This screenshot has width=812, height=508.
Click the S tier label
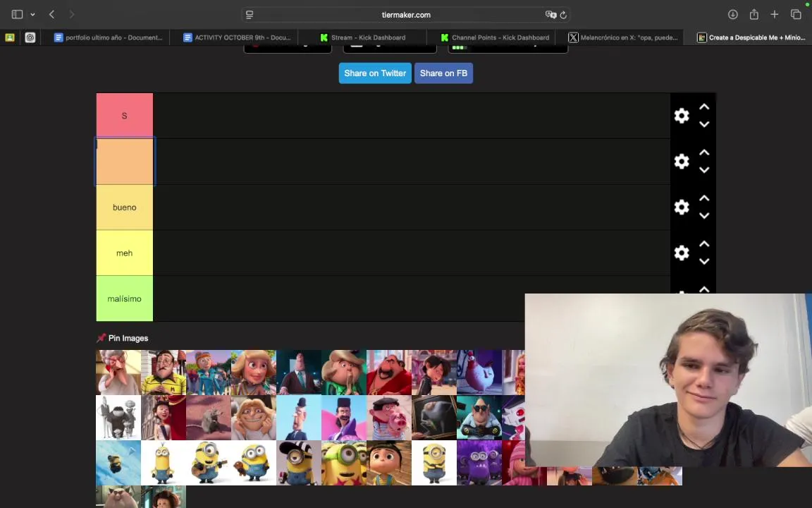pos(124,116)
